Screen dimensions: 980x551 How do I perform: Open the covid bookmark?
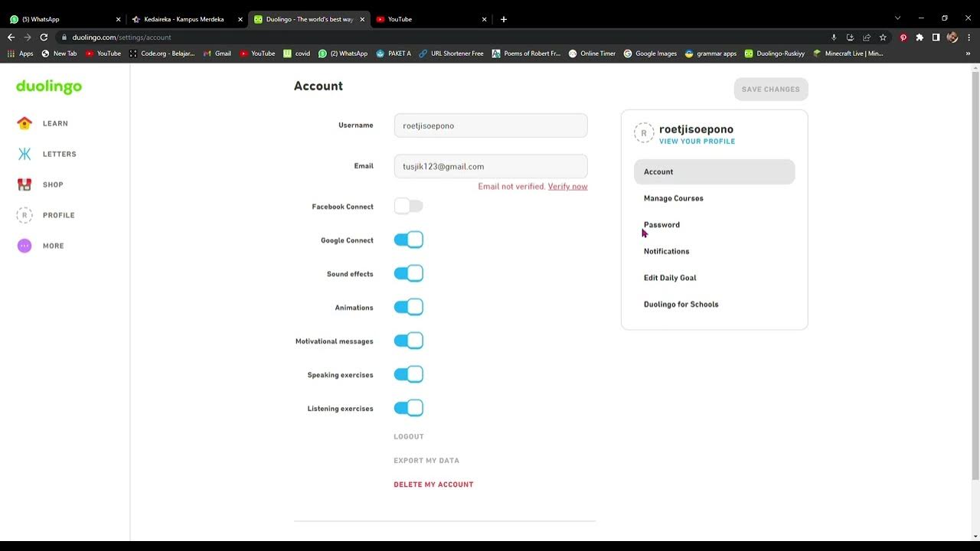pyautogui.click(x=296, y=54)
